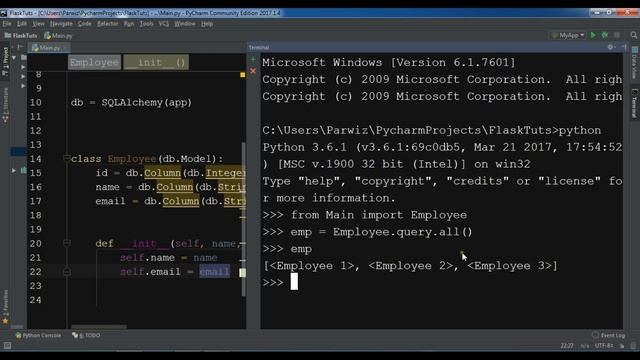640x360 pixels.
Task: Open Search Everywhere magnifier icon
Action: [633, 36]
